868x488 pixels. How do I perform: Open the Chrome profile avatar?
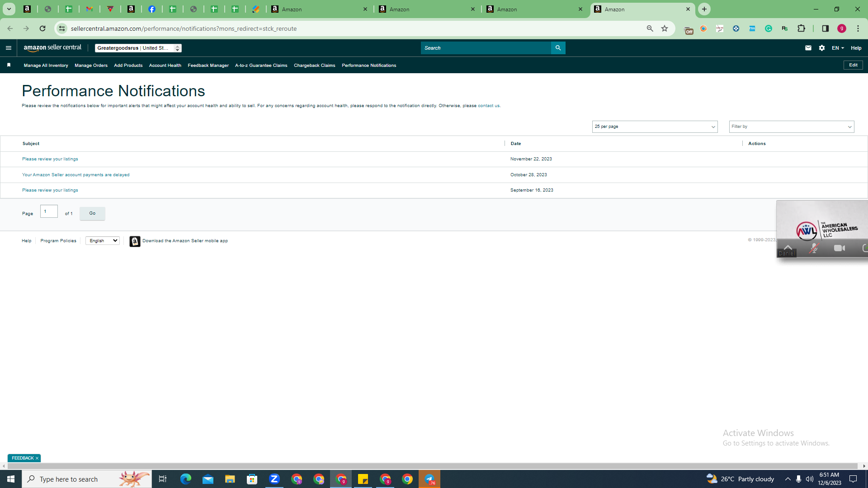tap(842, 28)
